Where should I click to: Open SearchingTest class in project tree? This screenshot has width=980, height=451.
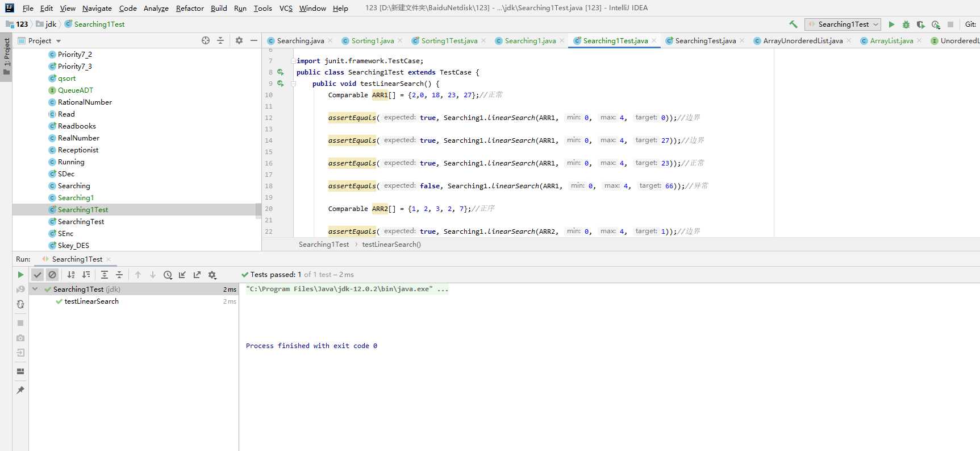point(81,222)
